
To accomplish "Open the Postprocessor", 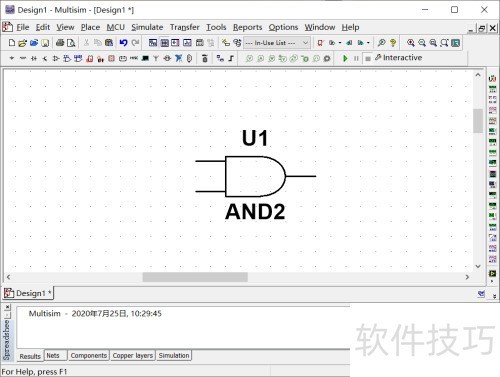I will (200, 43).
